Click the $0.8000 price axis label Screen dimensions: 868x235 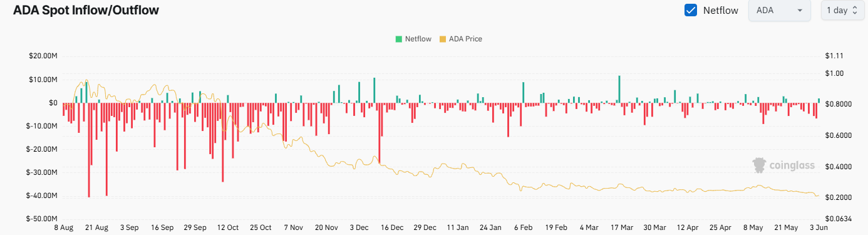coord(838,105)
